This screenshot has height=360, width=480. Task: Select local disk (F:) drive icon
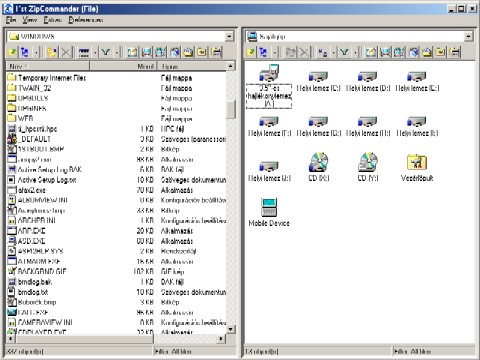(x=269, y=127)
